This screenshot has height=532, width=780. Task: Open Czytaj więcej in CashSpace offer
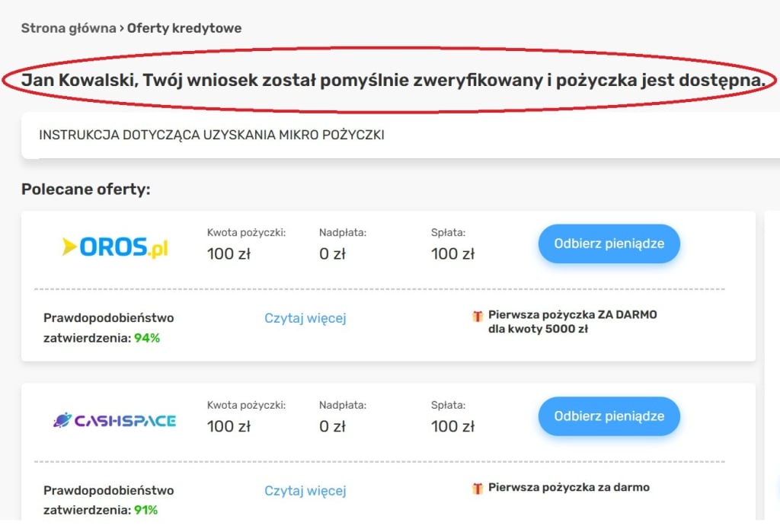tap(305, 491)
